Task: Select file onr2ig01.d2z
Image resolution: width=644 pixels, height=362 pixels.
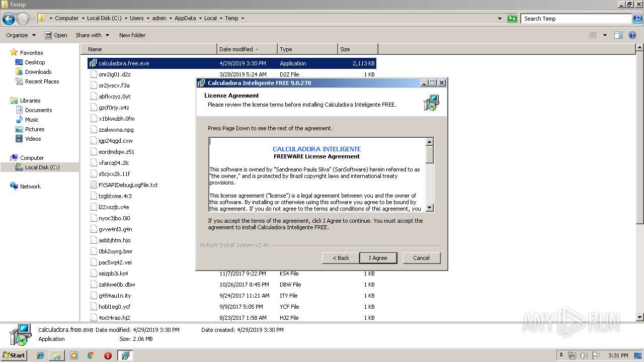Action: pos(115,74)
